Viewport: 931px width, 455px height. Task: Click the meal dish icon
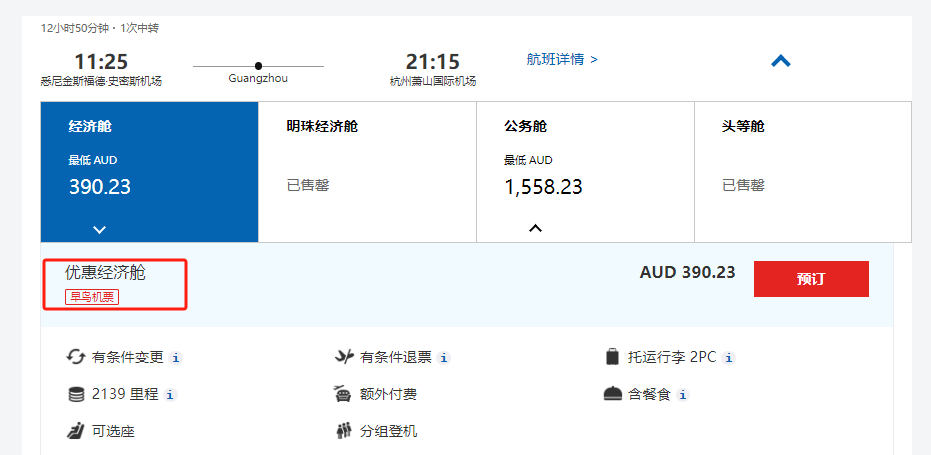(x=613, y=394)
